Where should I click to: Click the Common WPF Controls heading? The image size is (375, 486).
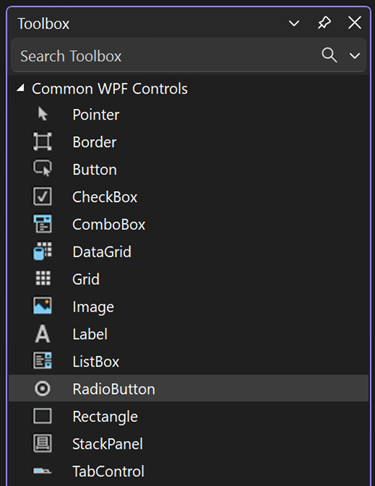tap(110, 89)
